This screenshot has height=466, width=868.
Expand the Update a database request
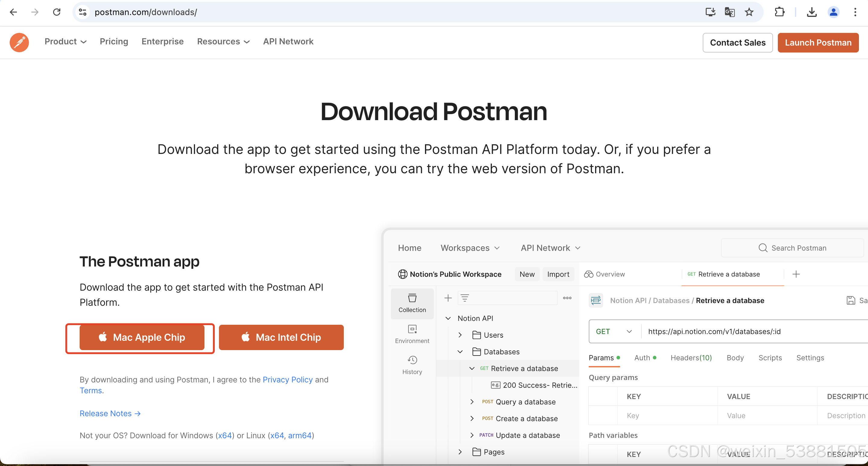(472, 435)
